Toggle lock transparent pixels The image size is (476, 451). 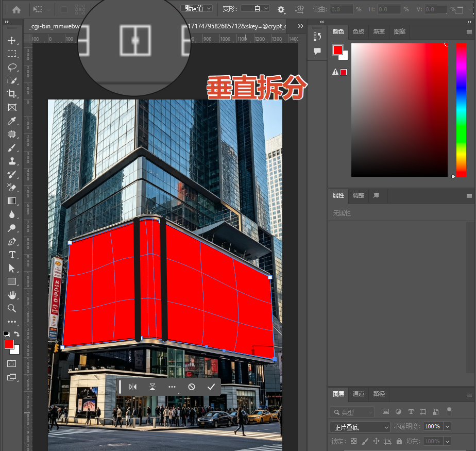(x=354, y=441)
